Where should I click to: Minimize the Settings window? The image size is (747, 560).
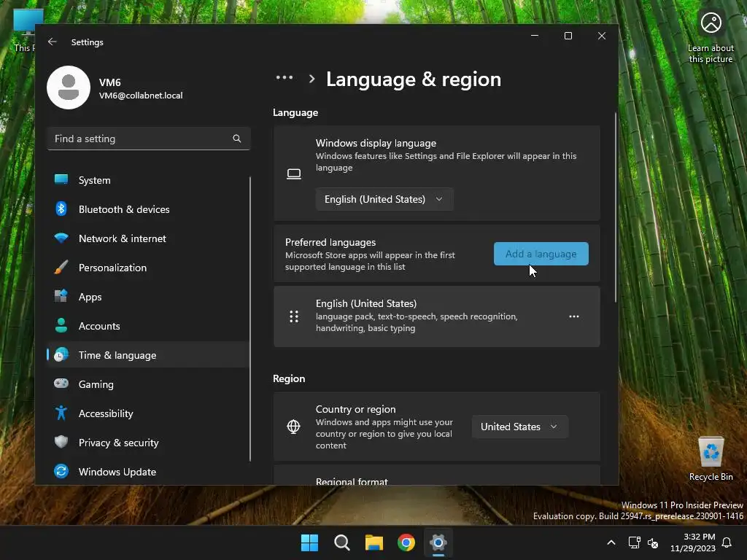click(535, 36)
